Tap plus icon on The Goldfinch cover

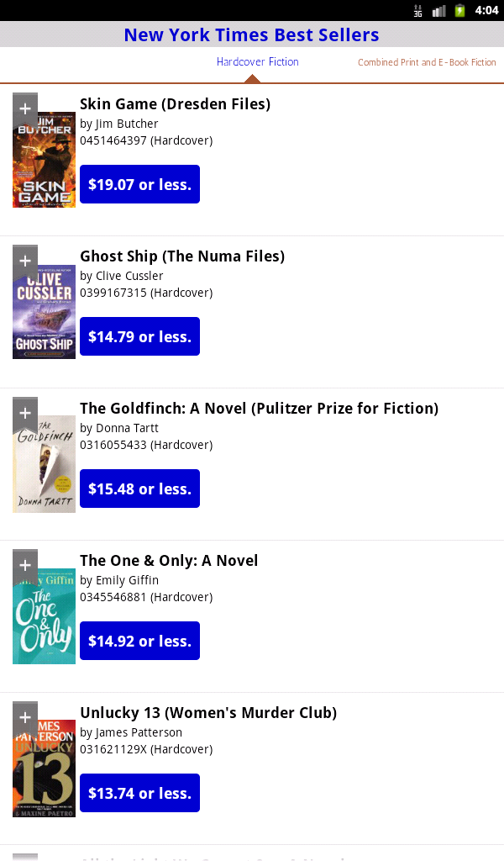pyautogui.click(x=25, y=413)
